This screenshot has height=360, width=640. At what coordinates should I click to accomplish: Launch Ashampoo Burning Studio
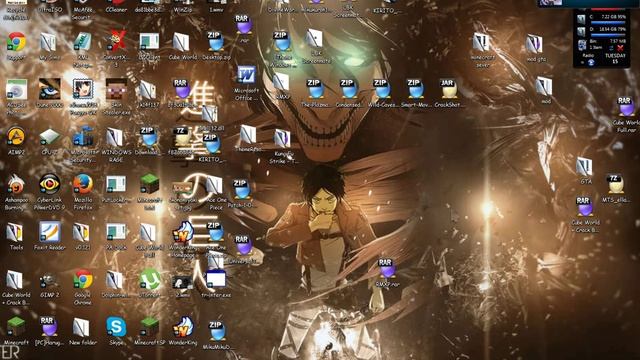[x=16, y=184]
